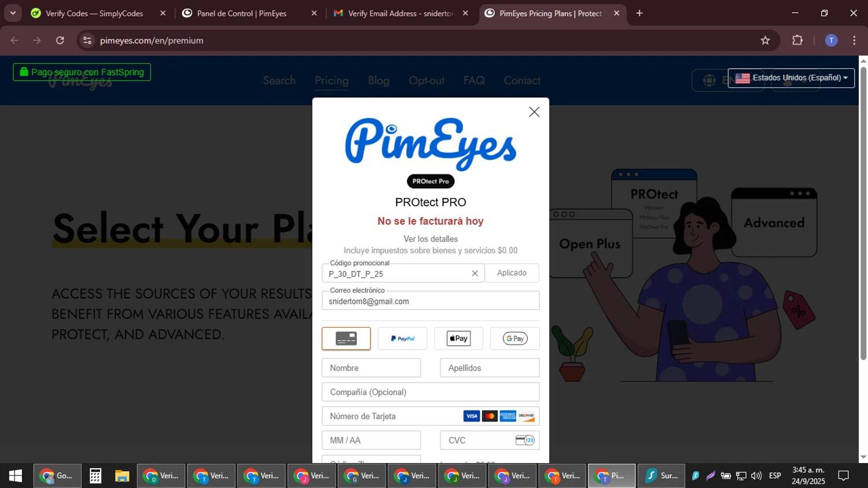Open the Contact nav link

coord(522,80)
